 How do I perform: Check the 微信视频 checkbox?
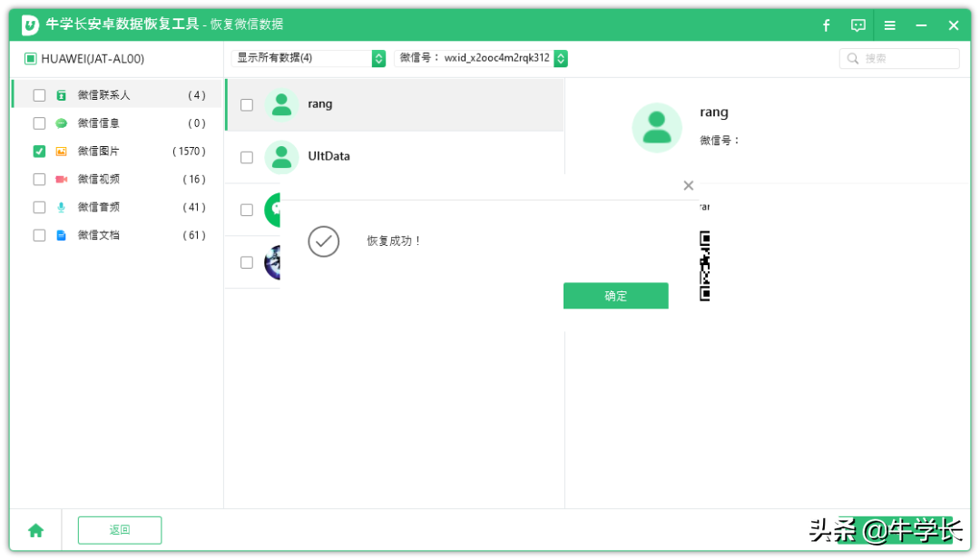[x=39, y=180]
